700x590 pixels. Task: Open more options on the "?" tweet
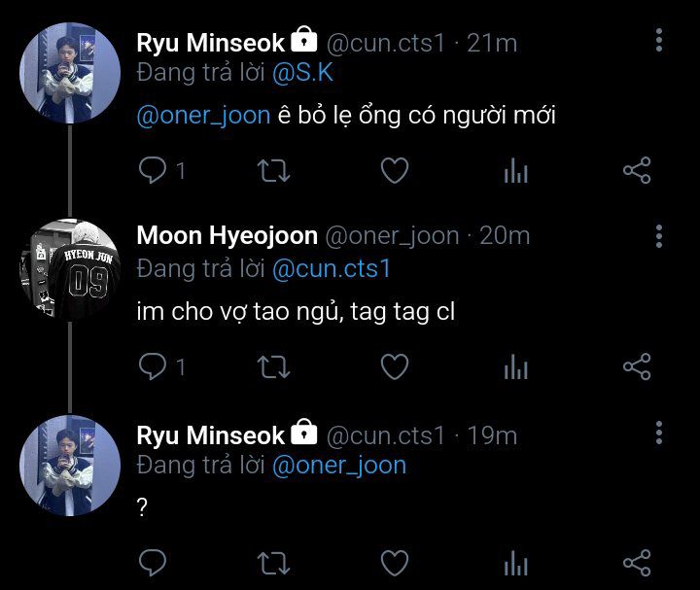pos(659,433)
